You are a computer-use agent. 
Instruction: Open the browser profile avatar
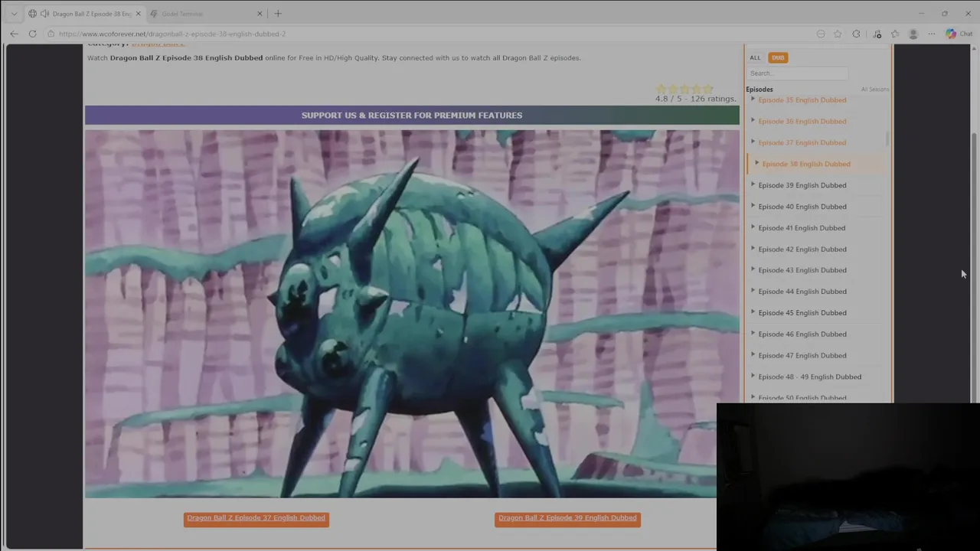pyautogui.click(x=913, y=34)
